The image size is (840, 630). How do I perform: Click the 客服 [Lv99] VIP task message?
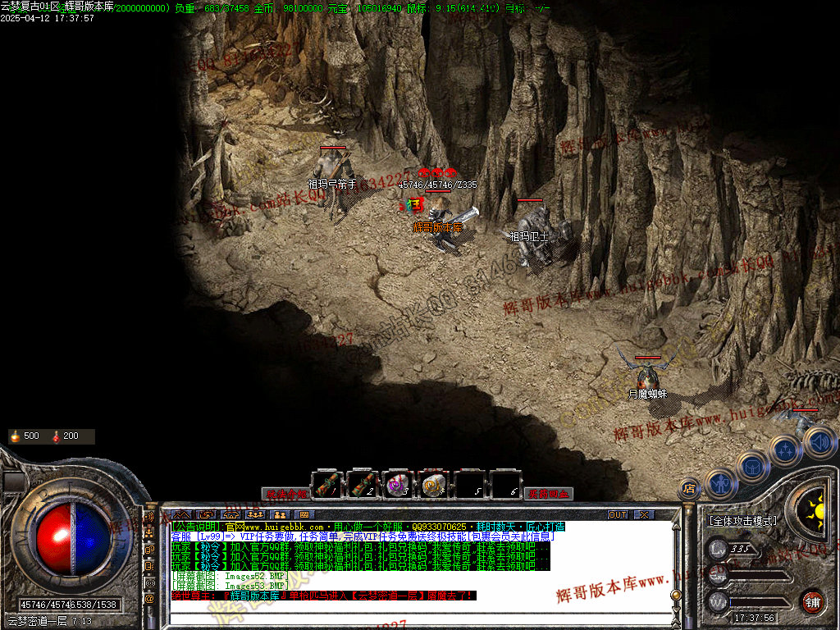pos(363,536)
